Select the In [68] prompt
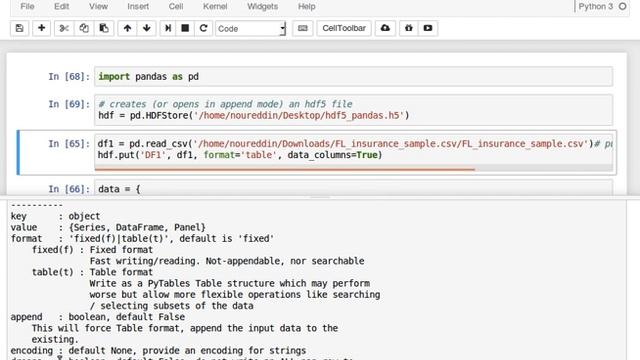The image size is (640, 360). 69,77
